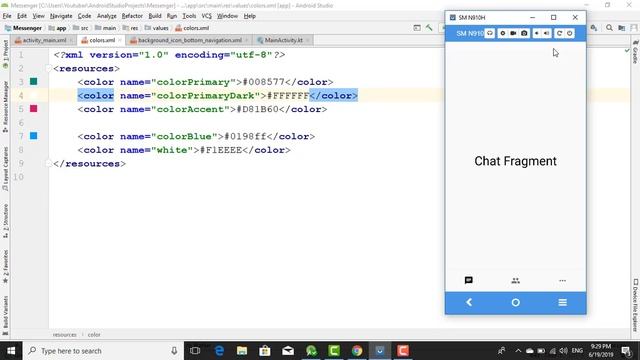Open Search Everywhere magnifier in Android Studio toolbar
The width and height of the screenshot is (640, 360).
(609, 28)
